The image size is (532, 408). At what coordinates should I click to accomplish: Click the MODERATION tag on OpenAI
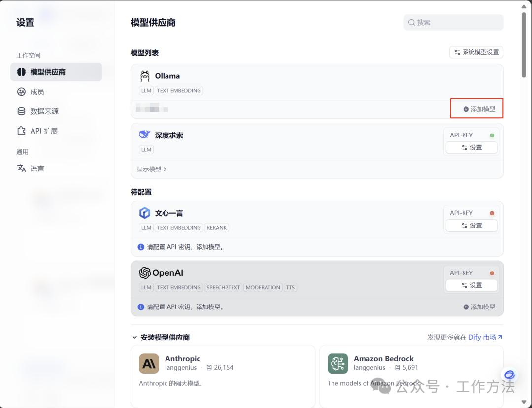coord(263,287)
